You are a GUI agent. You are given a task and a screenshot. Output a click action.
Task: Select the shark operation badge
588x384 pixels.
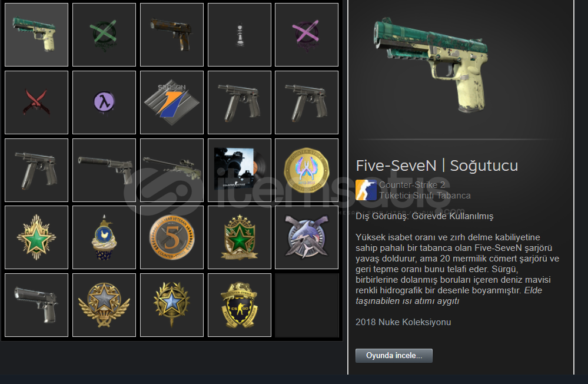pos(307,237)
